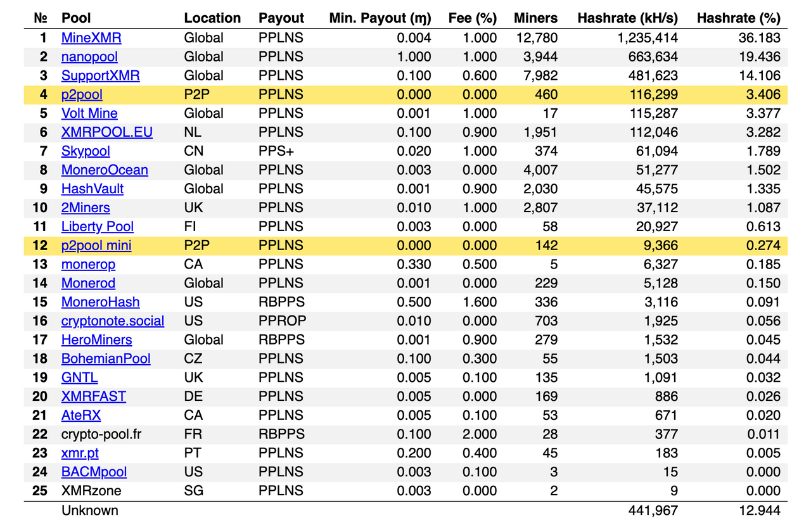The width and height of the screenshot is (811, 532).
Task: Open the cryptonote.social link
Action: (113, 321)
